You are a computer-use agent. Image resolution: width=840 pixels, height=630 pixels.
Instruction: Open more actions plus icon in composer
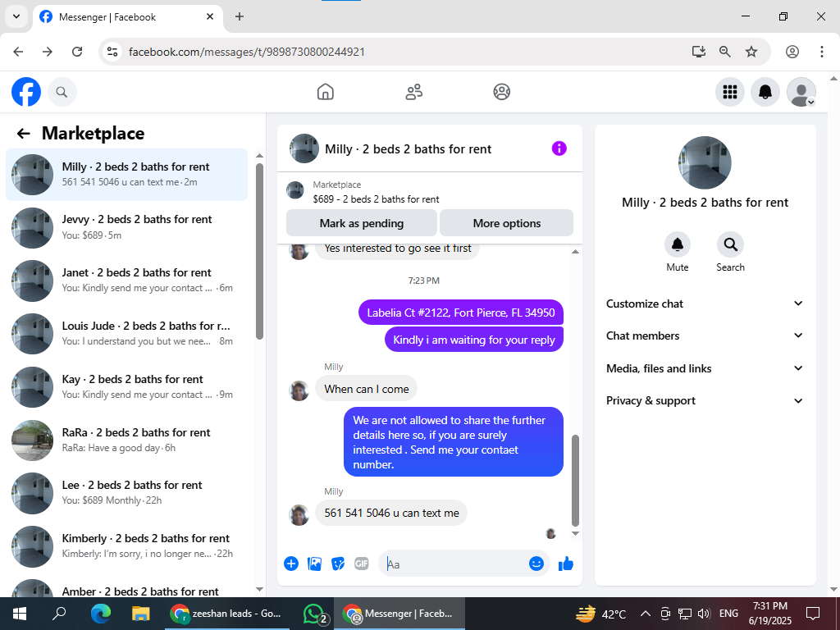[x=291, y=564]
